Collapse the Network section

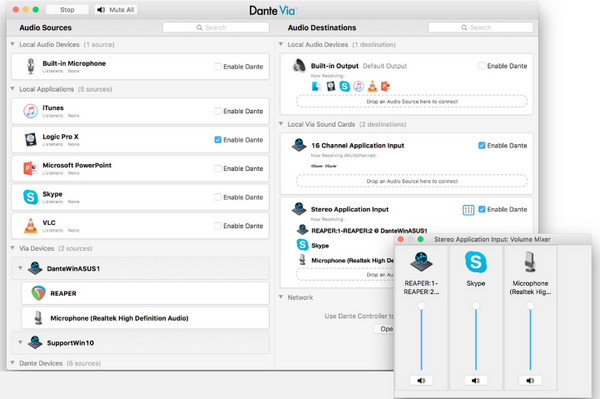click(281, 297)
